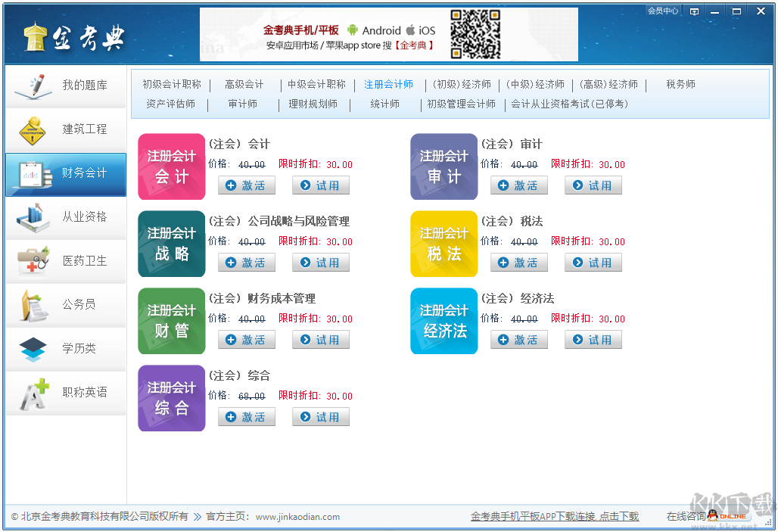
Task: Activate (注会)会计 using its 激活 button
Action: click(246, 185)
